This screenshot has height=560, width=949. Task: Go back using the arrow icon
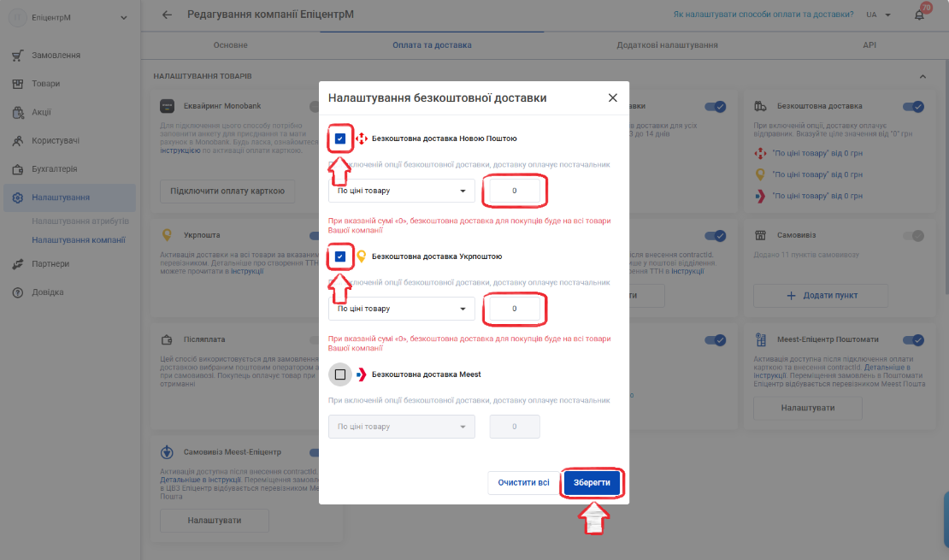pyautogui.click(x=167, y=15)
